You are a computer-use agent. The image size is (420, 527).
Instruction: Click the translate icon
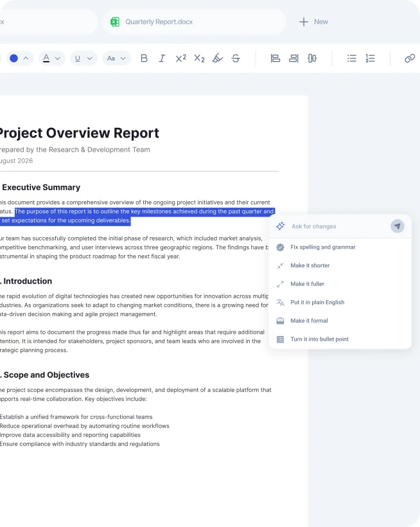(281, 303)
